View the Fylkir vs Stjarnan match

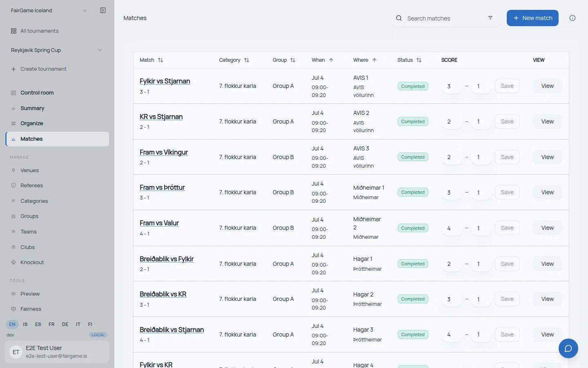click(548, 86)
